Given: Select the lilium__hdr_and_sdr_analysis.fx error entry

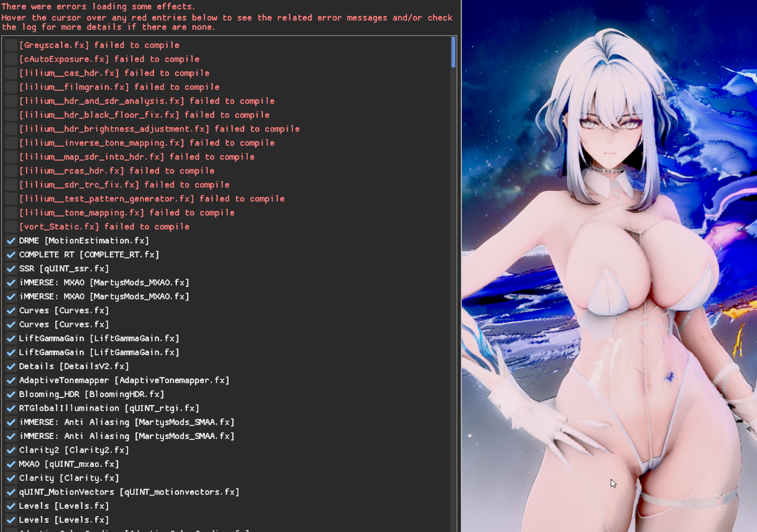Looking at the screenshot, I should (x=147, y=101).
